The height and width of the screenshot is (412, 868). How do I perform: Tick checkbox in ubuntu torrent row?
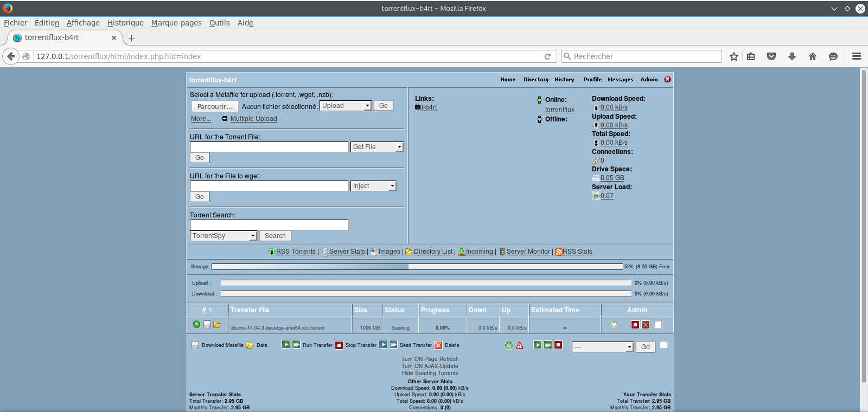[x=658, y=325]
